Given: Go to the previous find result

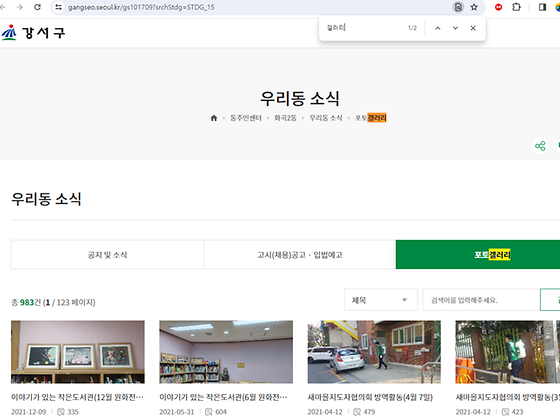Looking at the screenshot, I should point(438,28).
